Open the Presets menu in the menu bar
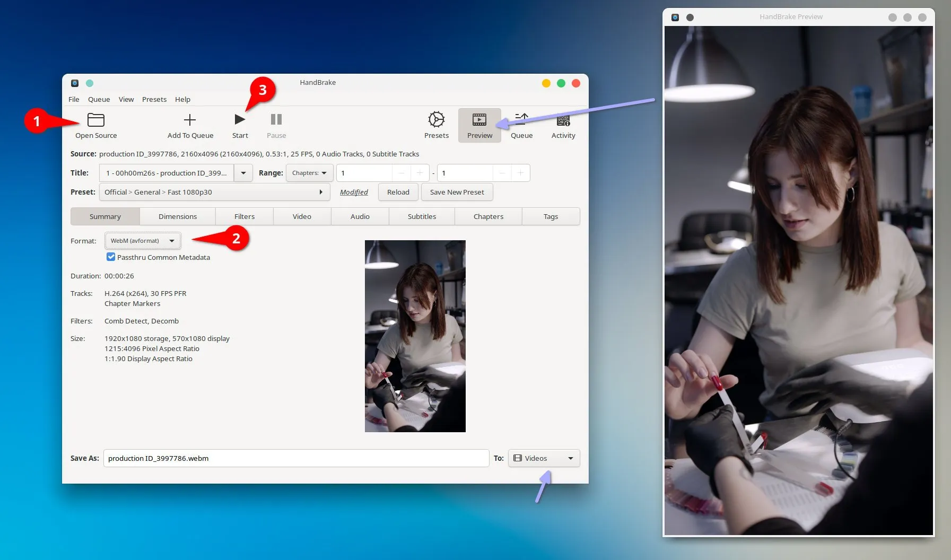Viewport: 951px width, 560px height. (x=154, y=99)
